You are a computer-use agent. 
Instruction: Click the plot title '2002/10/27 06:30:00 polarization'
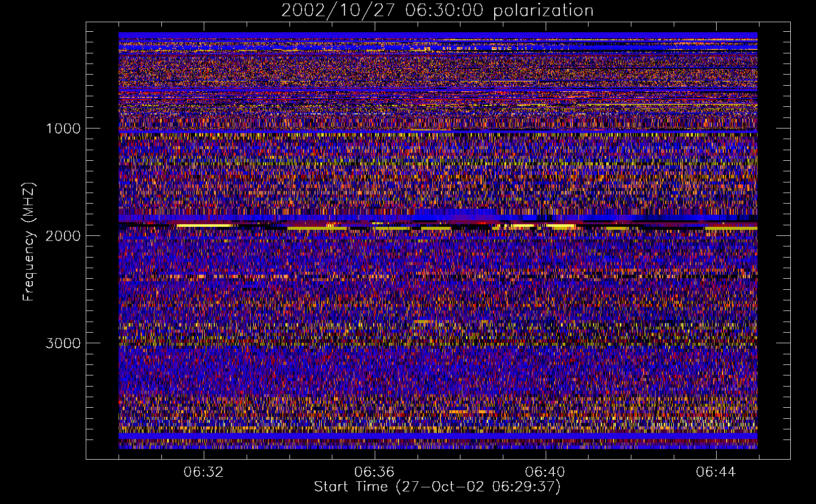pos(437,10)
